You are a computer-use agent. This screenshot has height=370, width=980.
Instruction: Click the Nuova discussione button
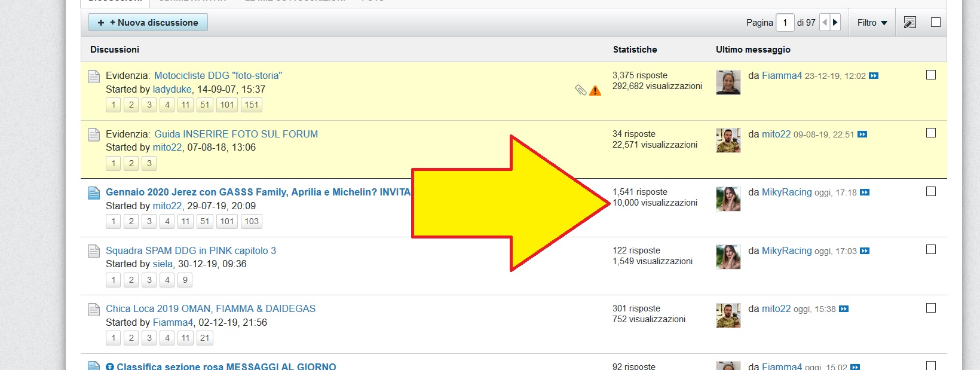pyautogui.click(x=148, y=23)
